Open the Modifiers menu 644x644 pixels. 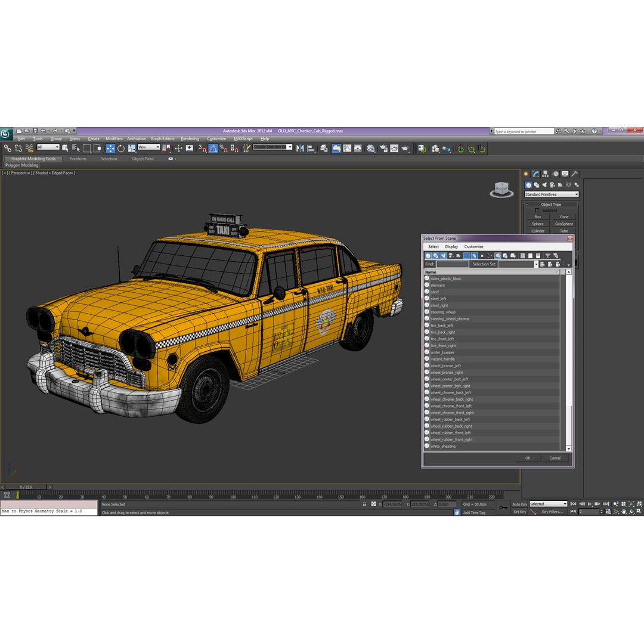pyautogui.click(x=114, y=139)
